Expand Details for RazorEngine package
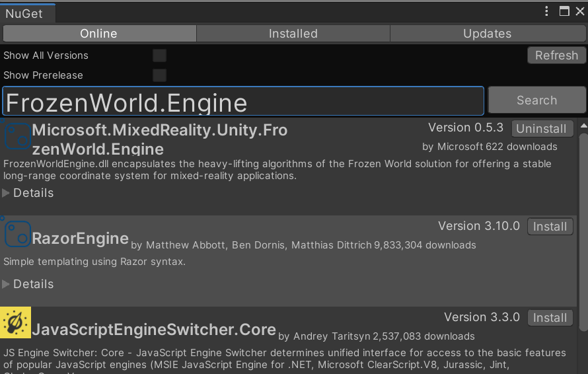 (28, 284)
